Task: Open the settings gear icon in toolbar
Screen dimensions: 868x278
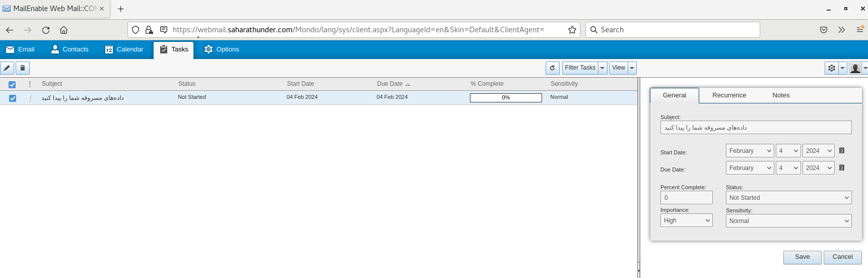Action: (831, 68)
